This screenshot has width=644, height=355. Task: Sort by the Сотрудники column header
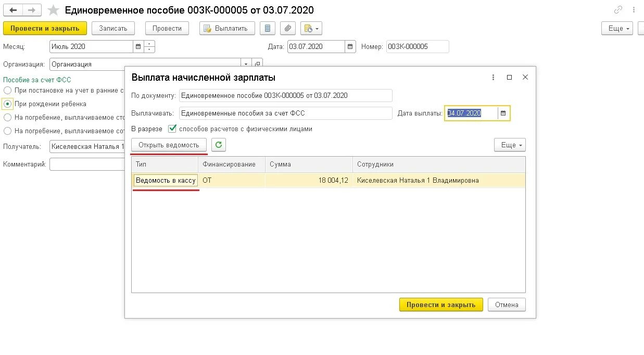(439, 164)
